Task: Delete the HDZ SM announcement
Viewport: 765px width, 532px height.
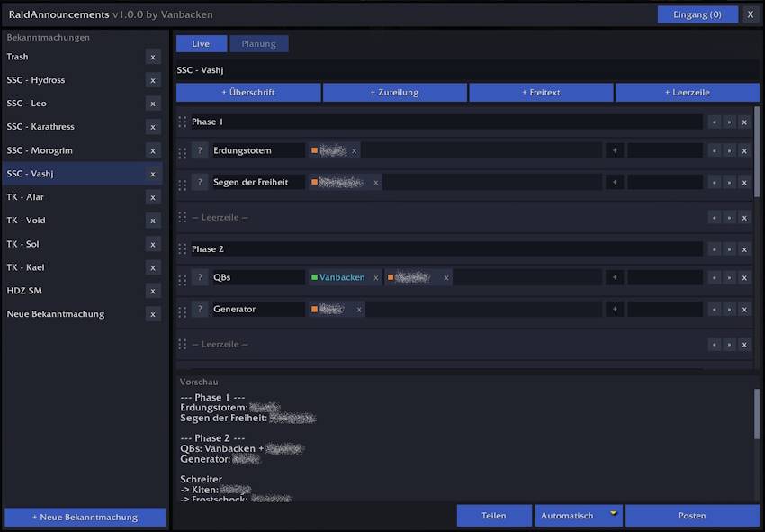Action: click(x=153, y=292)
